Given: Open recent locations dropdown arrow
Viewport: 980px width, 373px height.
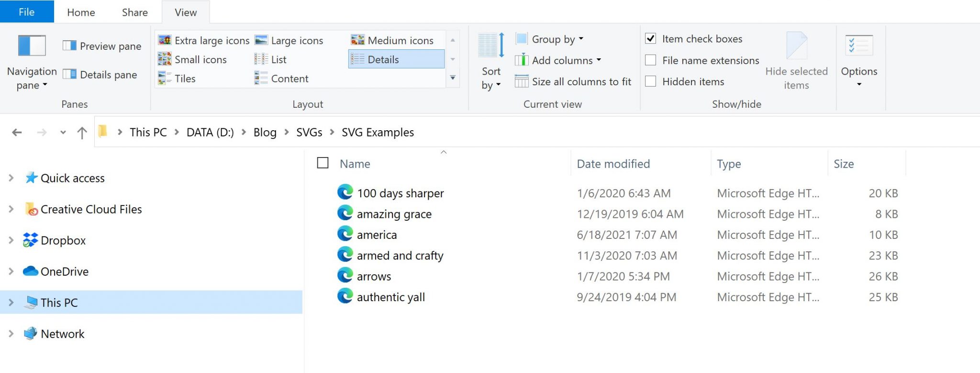Looking at the screenshot, I should click(63, 133).
